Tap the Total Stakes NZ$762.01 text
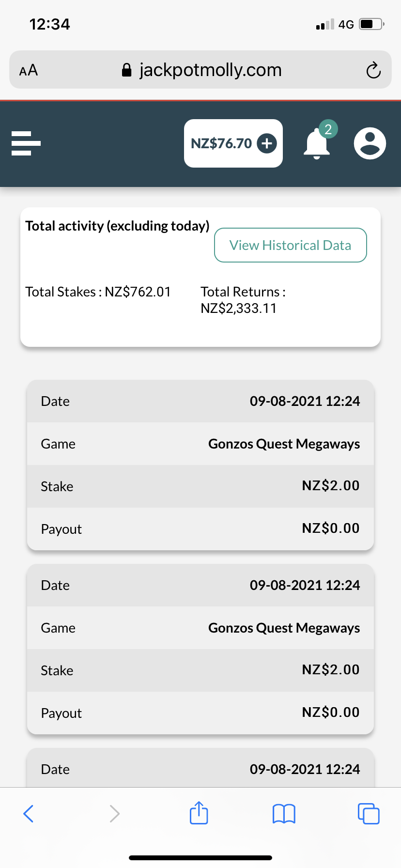401x868 pixels. point(98,292)
